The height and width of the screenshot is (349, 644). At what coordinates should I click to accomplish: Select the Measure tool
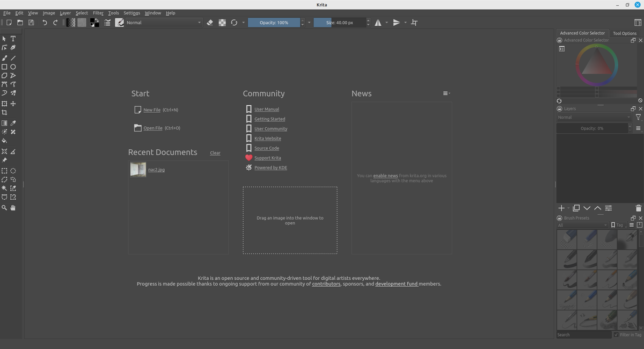point(13,151)
